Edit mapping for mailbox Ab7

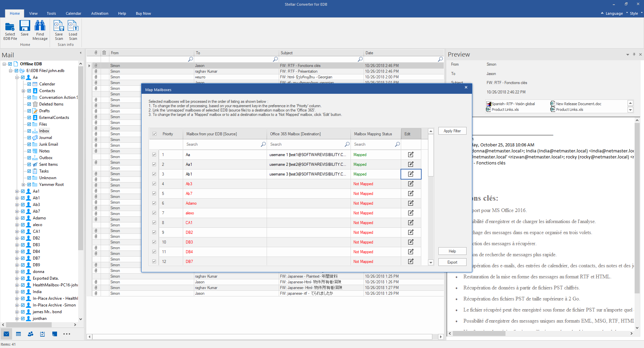(411, 194)
